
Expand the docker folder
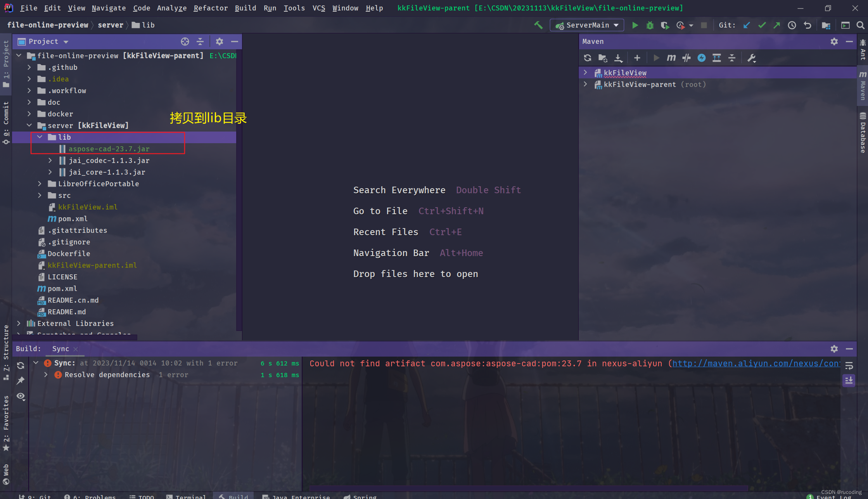pos(29,114)
